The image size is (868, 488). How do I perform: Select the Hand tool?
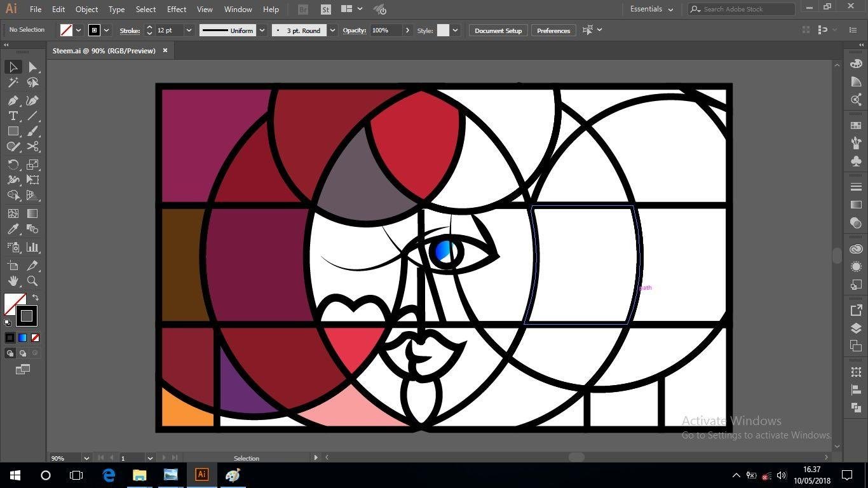(x=13, y=281)
